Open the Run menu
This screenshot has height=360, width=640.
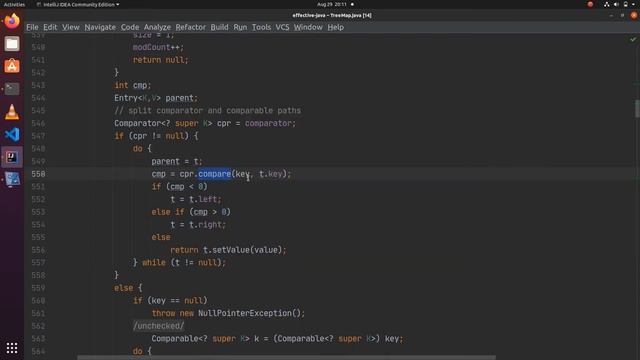(x=240, y=27)
